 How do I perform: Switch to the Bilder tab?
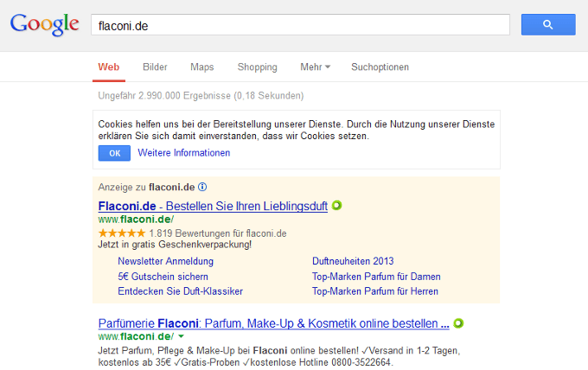(155, 67)
